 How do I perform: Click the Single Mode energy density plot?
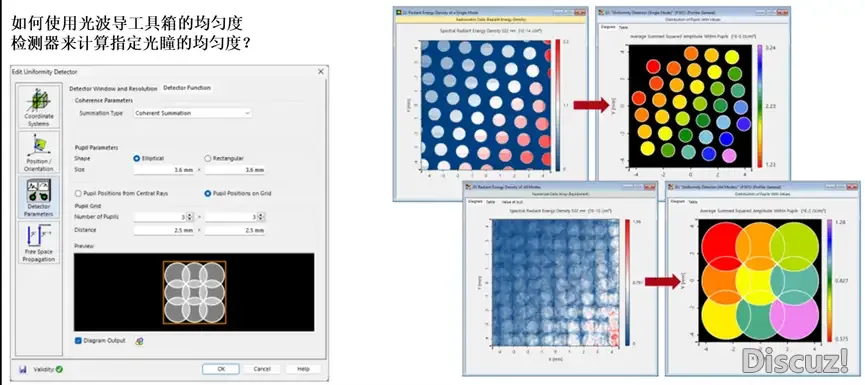click(485, 105)
